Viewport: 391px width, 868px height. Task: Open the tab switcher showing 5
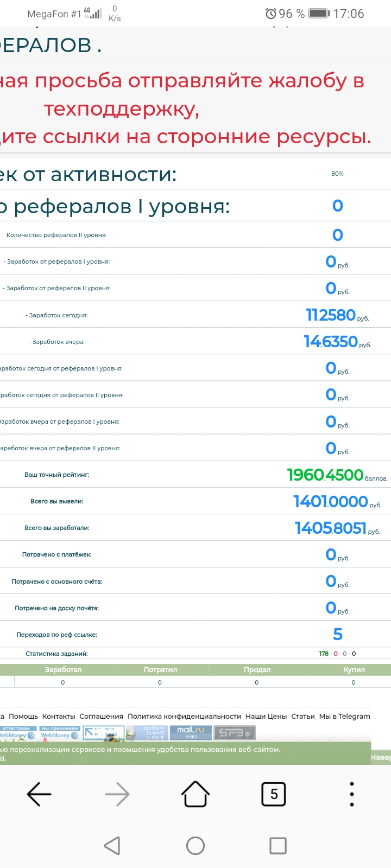tap(274, 794)
